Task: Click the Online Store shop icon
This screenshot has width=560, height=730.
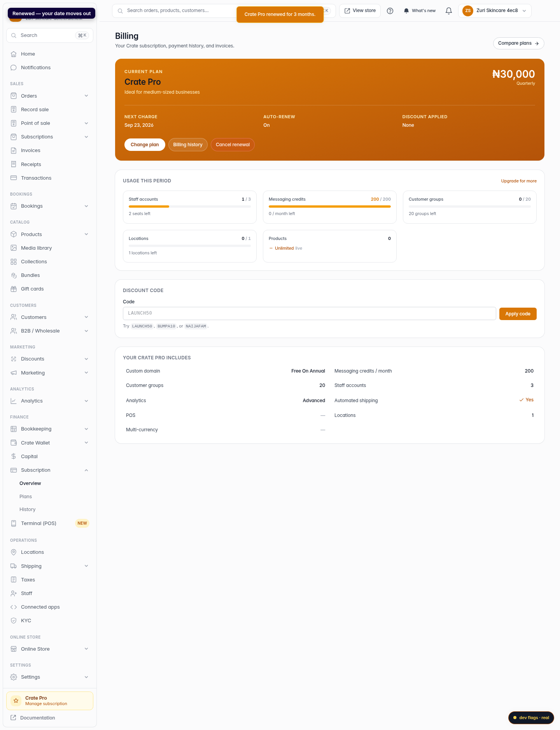Action: point(14,649)
